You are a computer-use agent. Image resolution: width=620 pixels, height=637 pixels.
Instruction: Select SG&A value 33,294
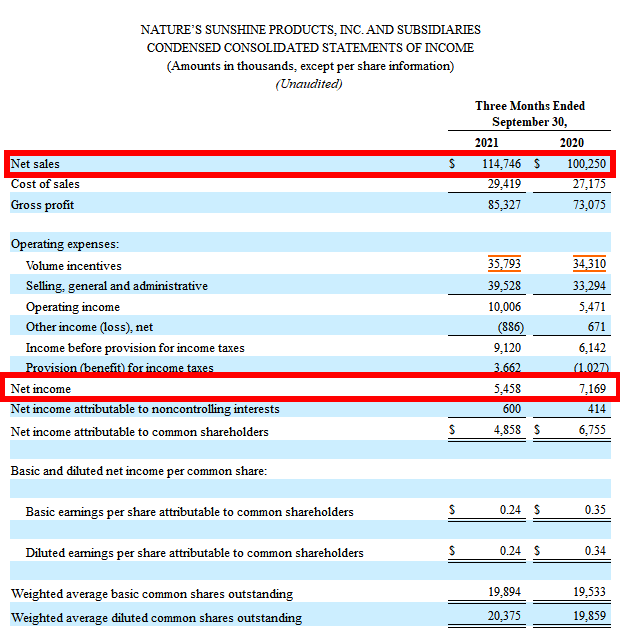[x=589, y=286]
